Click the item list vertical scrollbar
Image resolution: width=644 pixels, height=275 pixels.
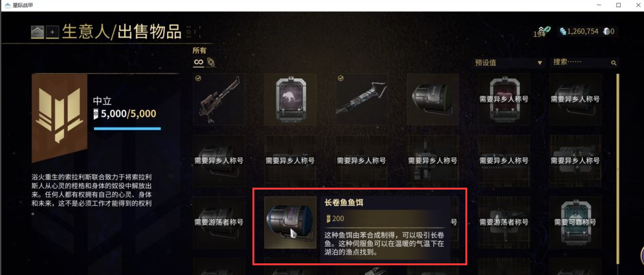tap(617, 168)
